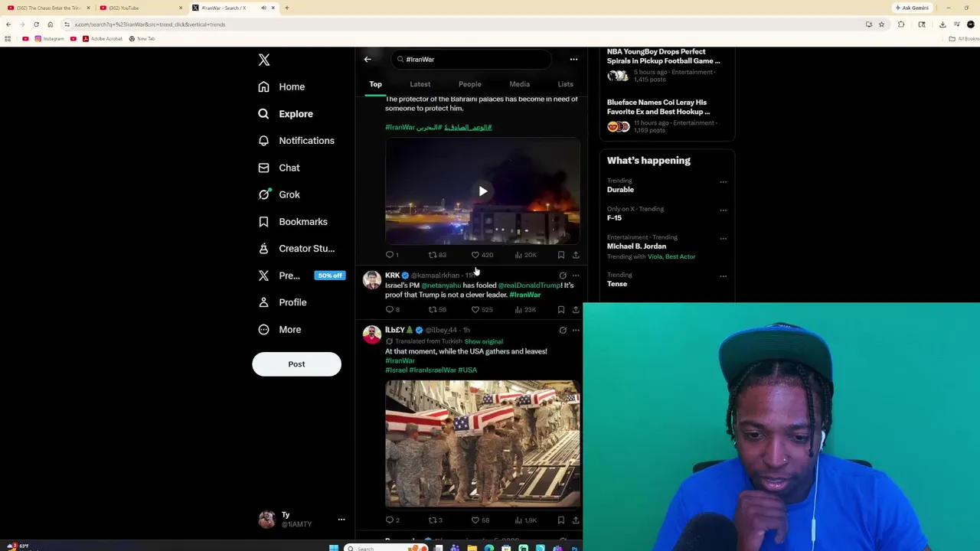Open the Windows Start menu

pyautogui.click(x=334, y=548)
